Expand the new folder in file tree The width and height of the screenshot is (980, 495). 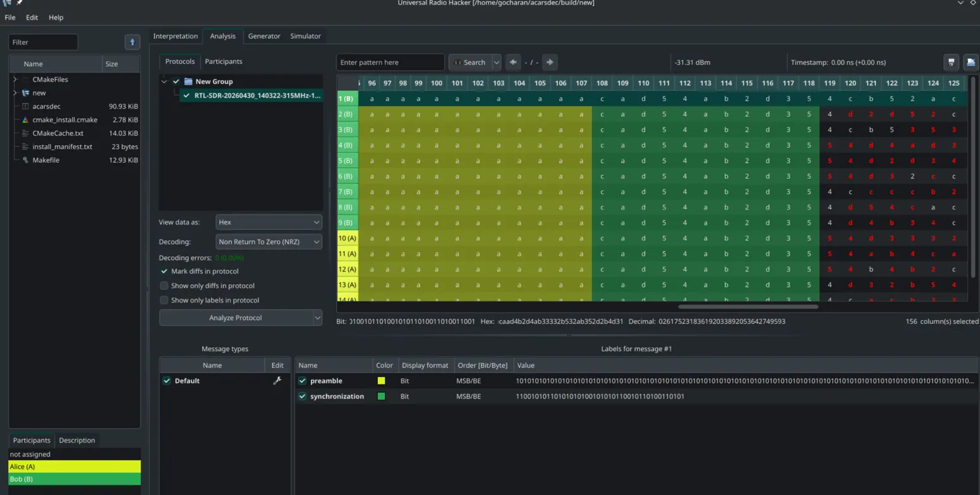(x=15, y=93)
